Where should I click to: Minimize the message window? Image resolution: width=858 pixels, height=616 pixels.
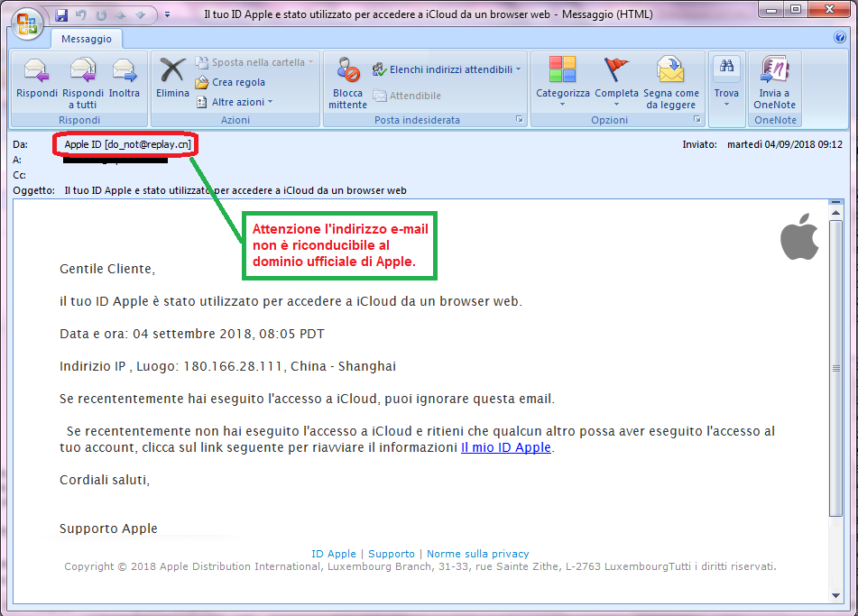(x=771, y=9)
